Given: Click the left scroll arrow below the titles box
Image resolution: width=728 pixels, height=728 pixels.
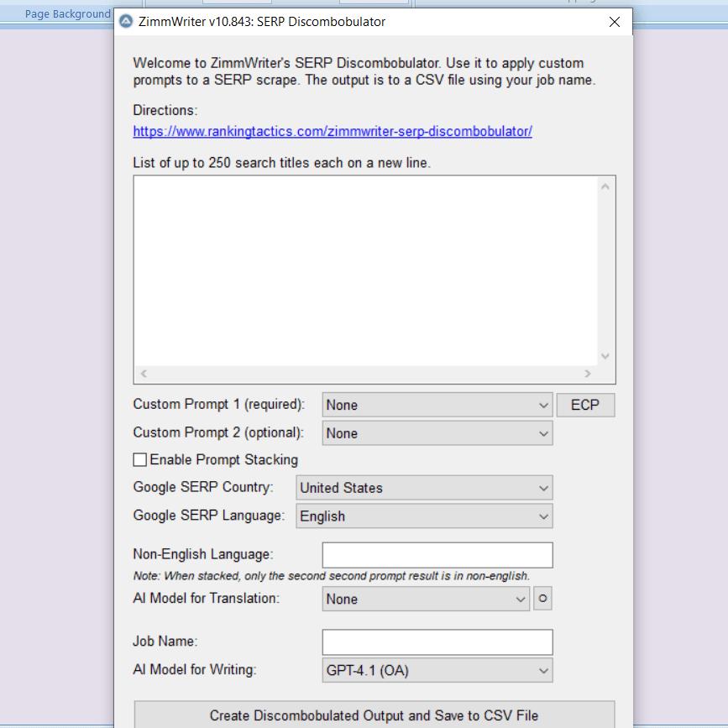Looking at the screenshot, I should click(143, 373).
